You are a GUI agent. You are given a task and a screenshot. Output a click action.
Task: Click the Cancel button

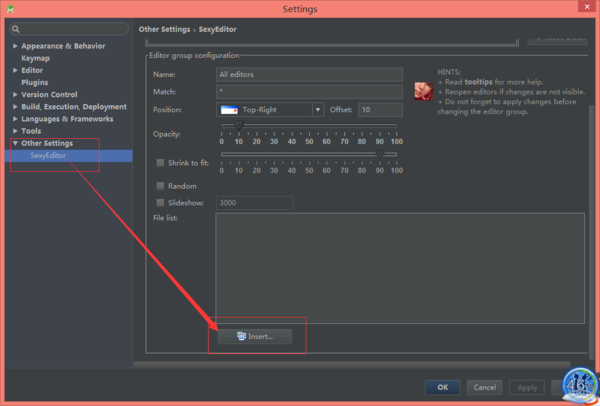483,387
